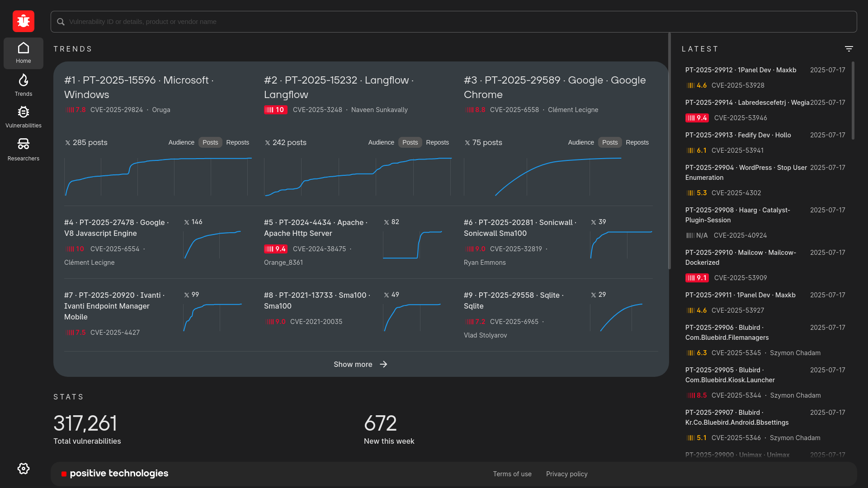Click the main content vertical scrollbar

(x=670, y=151)
